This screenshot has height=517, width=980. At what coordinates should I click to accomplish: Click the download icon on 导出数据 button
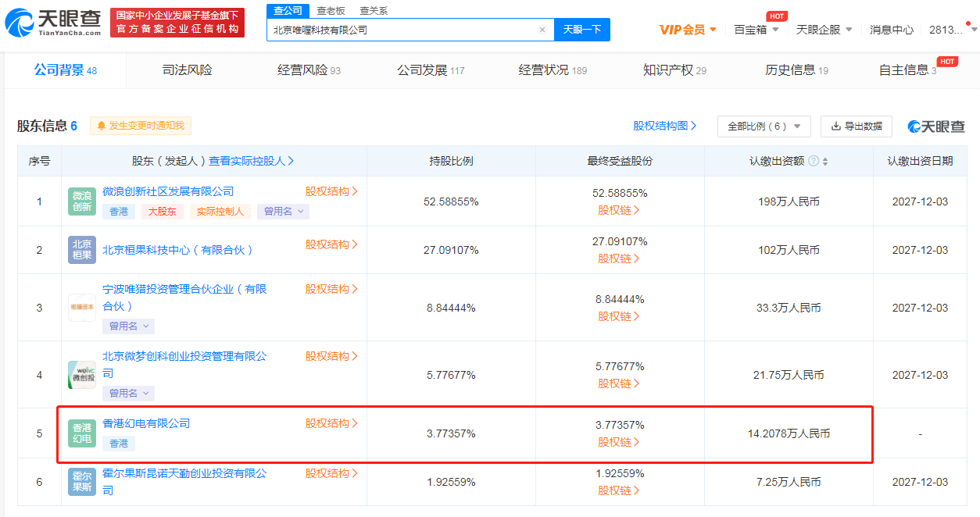(x=837, y=126)
